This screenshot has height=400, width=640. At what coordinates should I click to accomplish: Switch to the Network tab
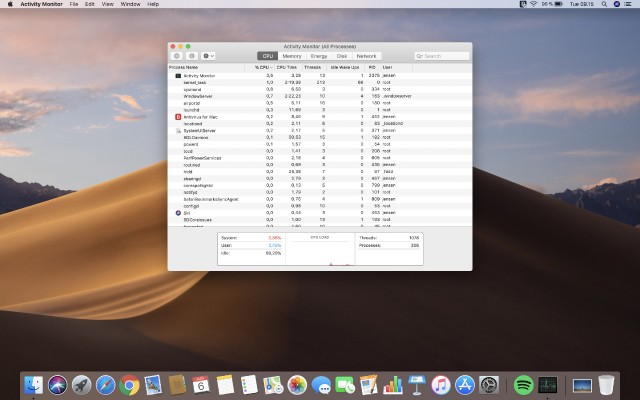point(367,56)
